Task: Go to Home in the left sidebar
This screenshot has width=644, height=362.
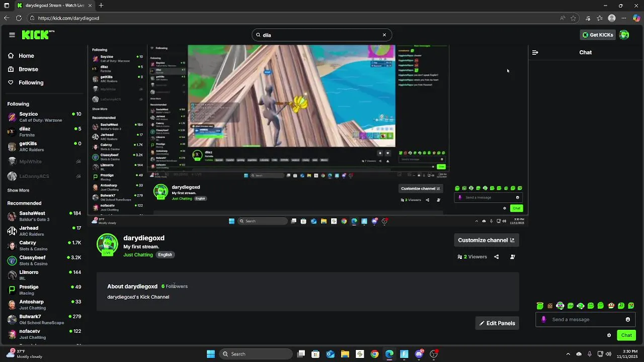Action: [x=21, y=56]
